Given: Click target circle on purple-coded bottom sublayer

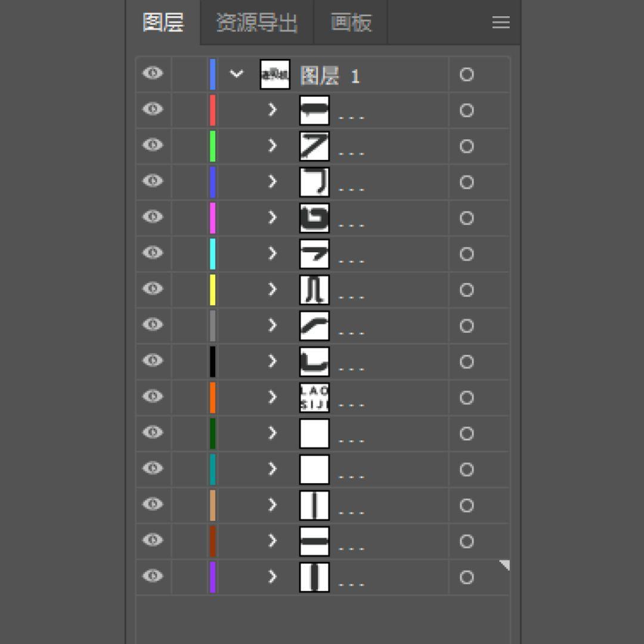Looking at the screenshot, I should pyautogui.click(x=466, y=577).
